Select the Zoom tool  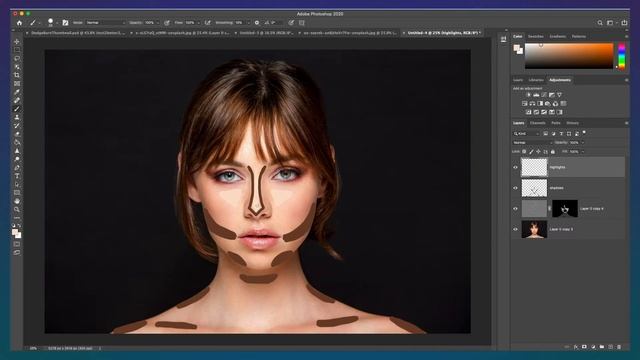pyautogui.click(x=17, y=209)
